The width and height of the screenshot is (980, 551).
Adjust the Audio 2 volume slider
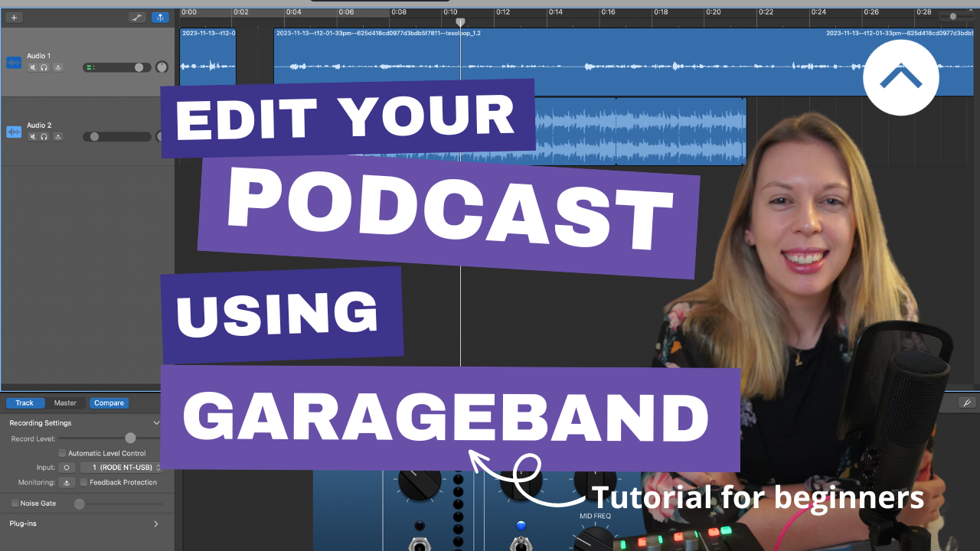tap(116, 136)
